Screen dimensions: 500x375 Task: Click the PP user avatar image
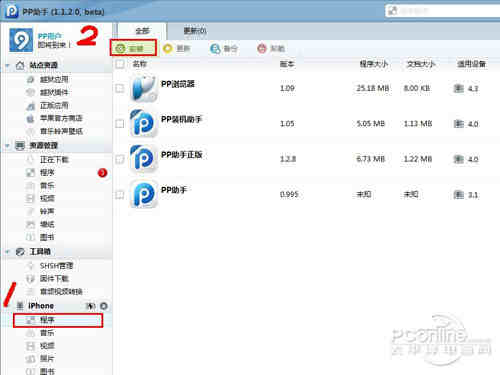pos(21,40)
